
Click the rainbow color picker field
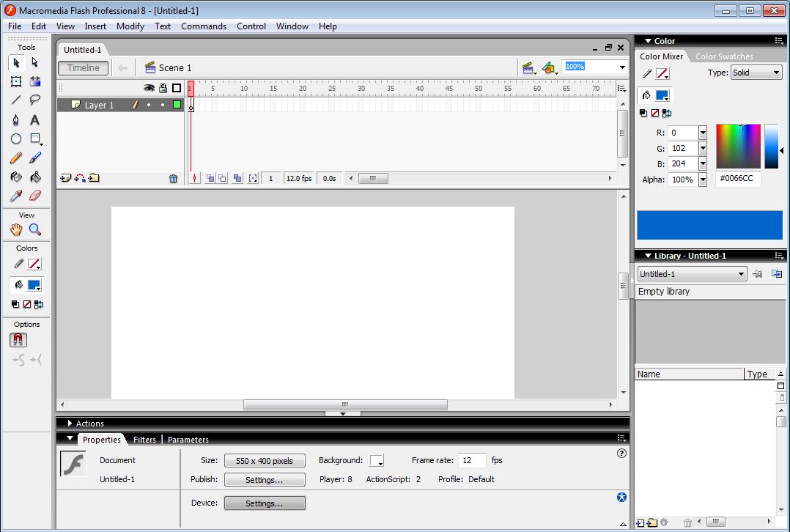point(738,146)
